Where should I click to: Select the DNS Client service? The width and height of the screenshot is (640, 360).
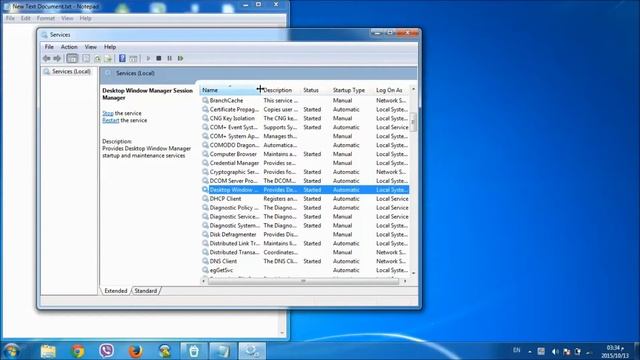pyautogui.click(x=305, y=261)
